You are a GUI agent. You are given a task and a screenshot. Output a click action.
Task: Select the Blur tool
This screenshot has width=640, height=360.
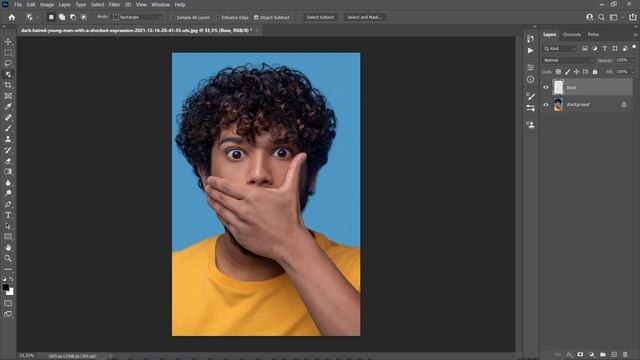click(8, 182)
